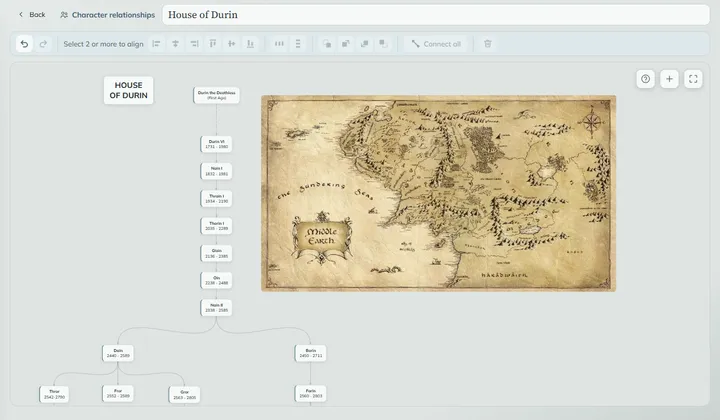720x420 pixels.
Task: Select the Borin 2450 - 2711 node
Action: pos(311,353)
